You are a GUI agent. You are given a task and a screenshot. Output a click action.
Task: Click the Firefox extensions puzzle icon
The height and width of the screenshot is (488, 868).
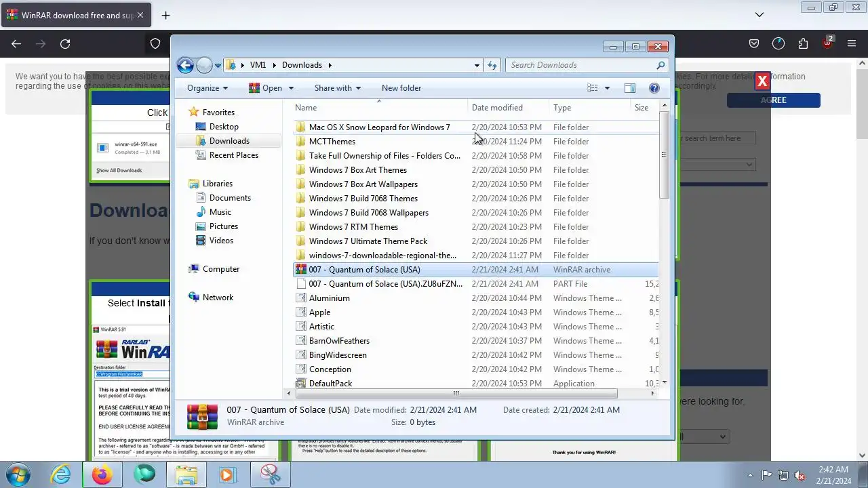(x=803, y=44)
